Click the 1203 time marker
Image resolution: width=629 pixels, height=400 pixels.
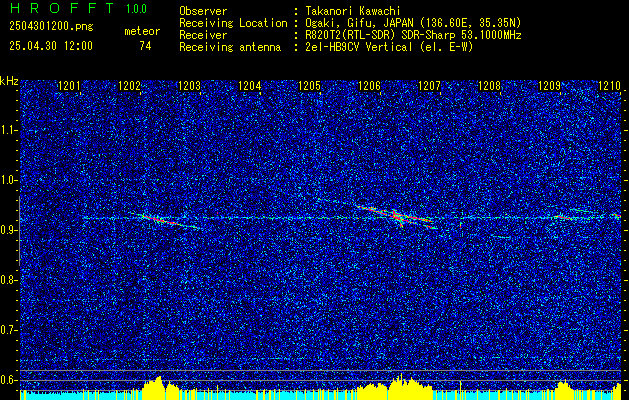189,86
